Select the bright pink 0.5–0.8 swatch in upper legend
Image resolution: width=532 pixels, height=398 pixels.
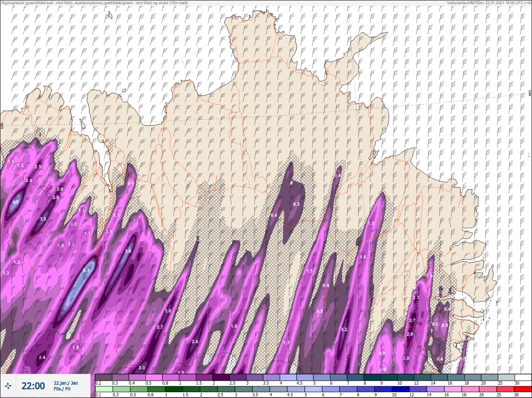pyautogui.click(x=154, y=377)
